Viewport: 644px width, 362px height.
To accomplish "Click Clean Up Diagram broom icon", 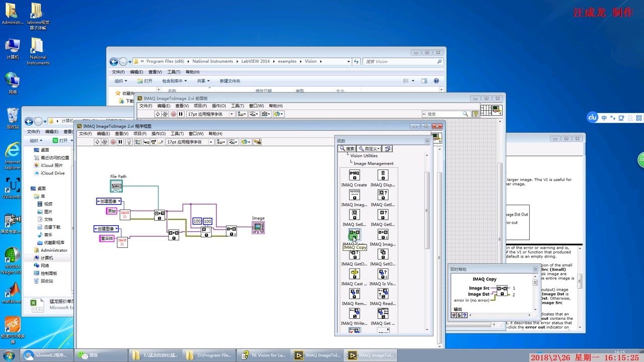I will pyautogui.click(x=257, y=142).
